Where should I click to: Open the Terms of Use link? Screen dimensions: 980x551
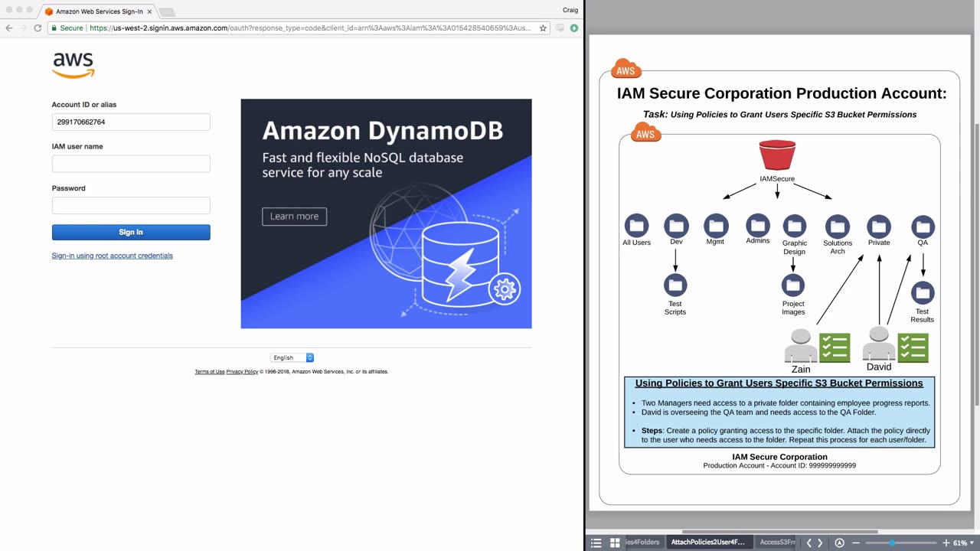[x=210, y=372]
